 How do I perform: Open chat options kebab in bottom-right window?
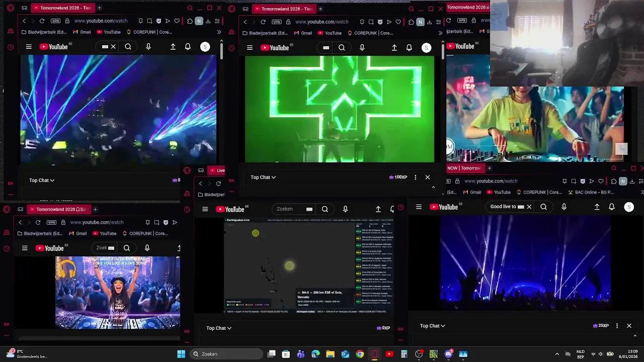point(617,326)
